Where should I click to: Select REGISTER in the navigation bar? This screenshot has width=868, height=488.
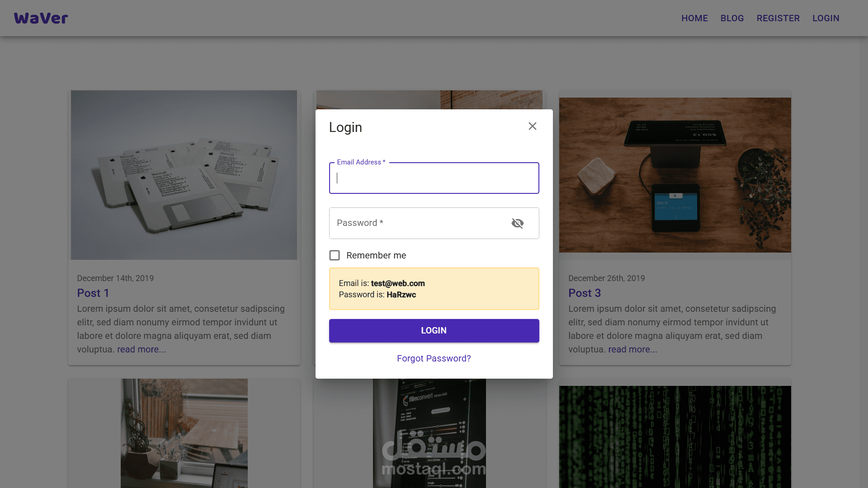pyautogui.click(x=778, y=18)
